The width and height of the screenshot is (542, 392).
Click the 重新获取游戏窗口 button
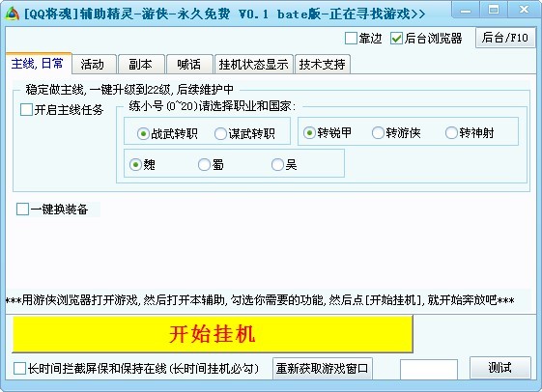(x=323, y=369)
